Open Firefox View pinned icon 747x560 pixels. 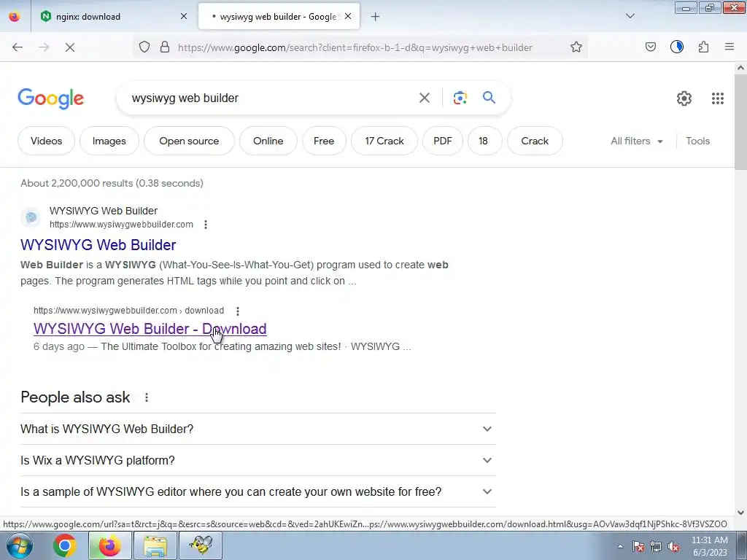[x=15, y=17]
